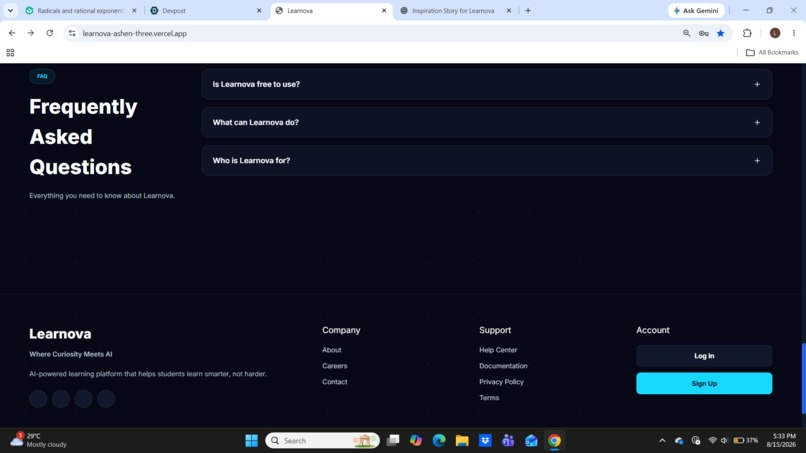The width and height of the screenshot is (806, 453).
Task: Open File Explorer from the taskbar
Action: pyautogui.click(x=462, y=441)
